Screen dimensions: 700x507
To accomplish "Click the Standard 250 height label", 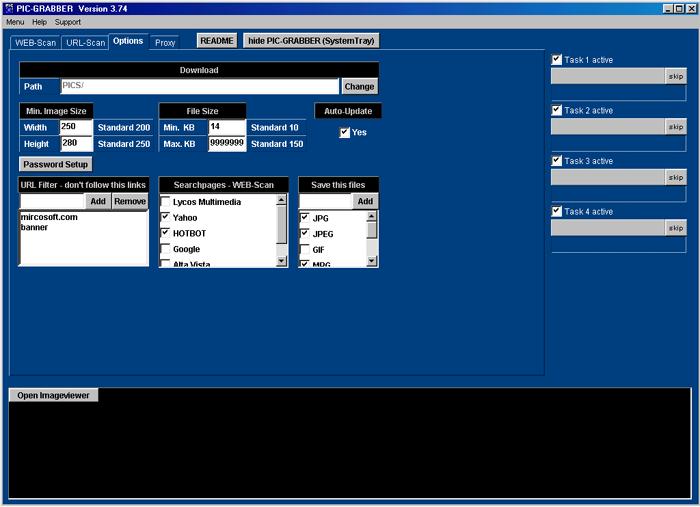I will click(124, 144).
